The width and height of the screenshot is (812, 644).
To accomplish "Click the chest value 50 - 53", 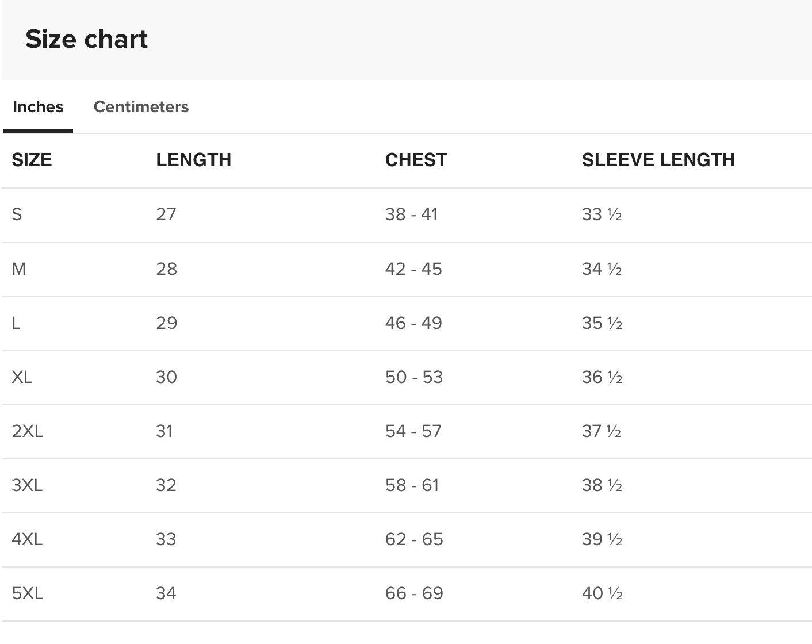I will point(413,377).
